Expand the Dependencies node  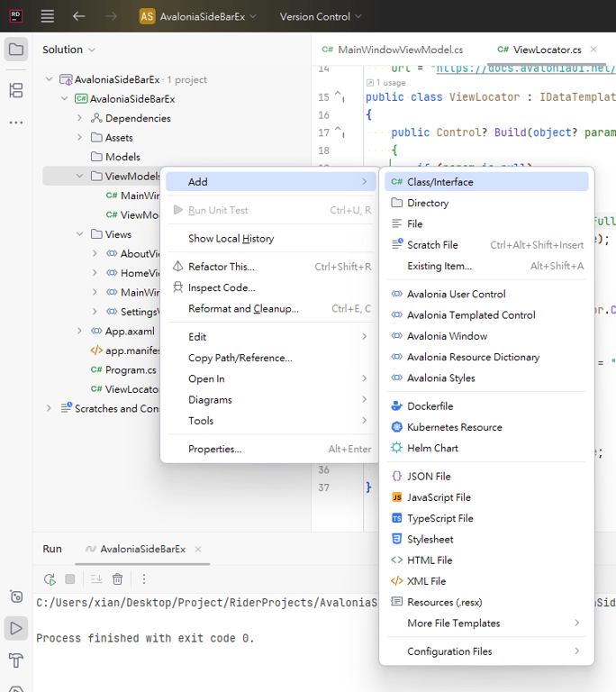pyautogui.click(x=79, y=118)
